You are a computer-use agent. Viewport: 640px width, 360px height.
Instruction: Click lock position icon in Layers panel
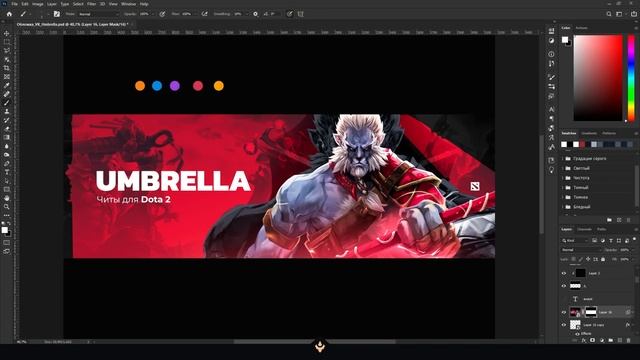(588, 259)
